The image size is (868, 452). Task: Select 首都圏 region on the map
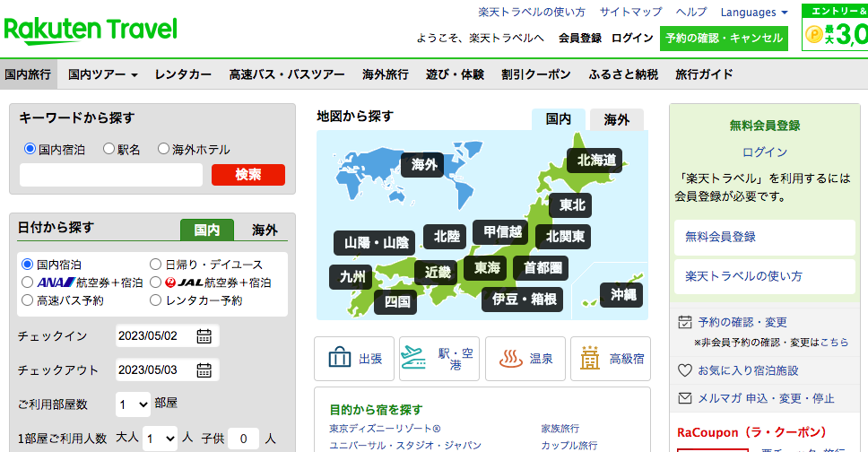tap(542, 268)
